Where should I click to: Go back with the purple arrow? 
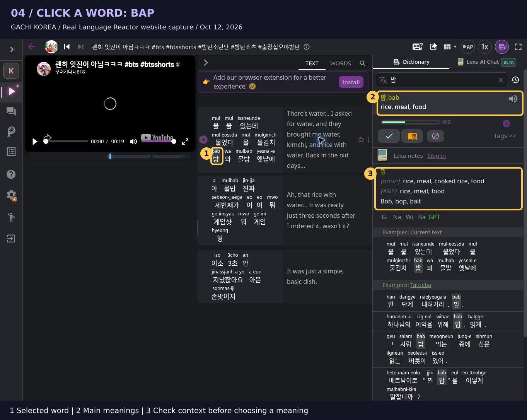pos(32,47)
